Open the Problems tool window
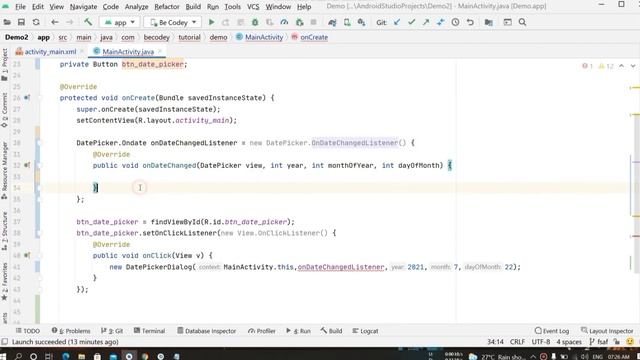 [71, 331]
